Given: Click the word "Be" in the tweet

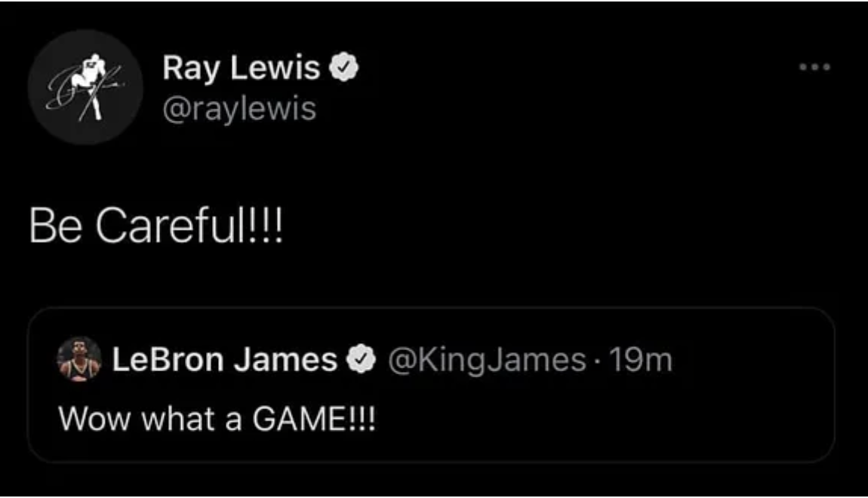Looking at the screenshot, I should [x=53, y=226].
